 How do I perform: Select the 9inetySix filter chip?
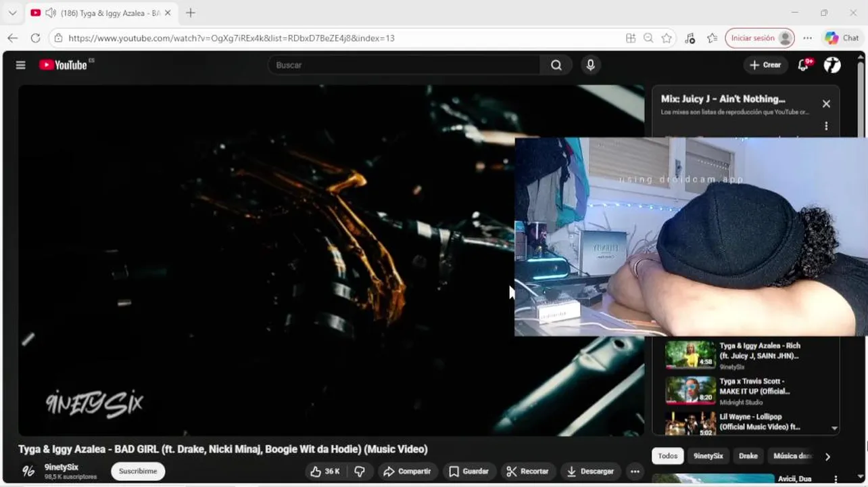click(x=708, y=456)
